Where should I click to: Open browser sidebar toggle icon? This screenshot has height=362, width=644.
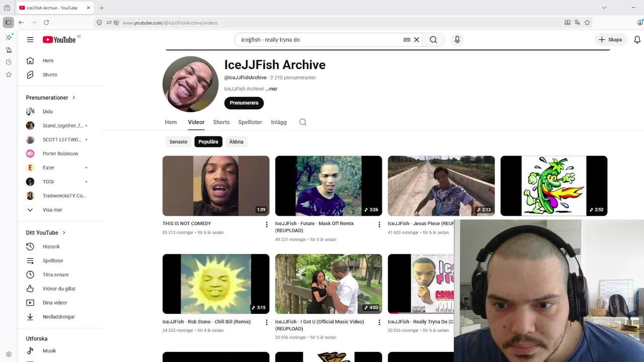pos(9,23)
